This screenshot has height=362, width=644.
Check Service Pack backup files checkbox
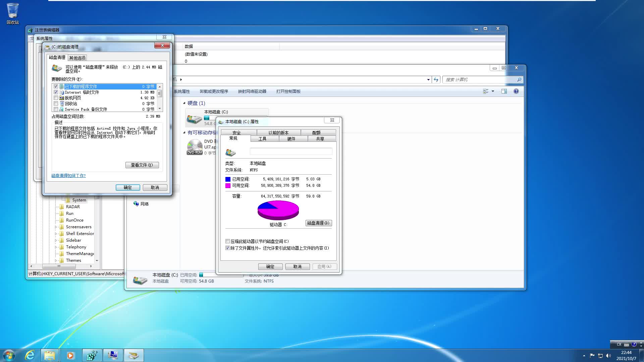click(x=56, y=109)
